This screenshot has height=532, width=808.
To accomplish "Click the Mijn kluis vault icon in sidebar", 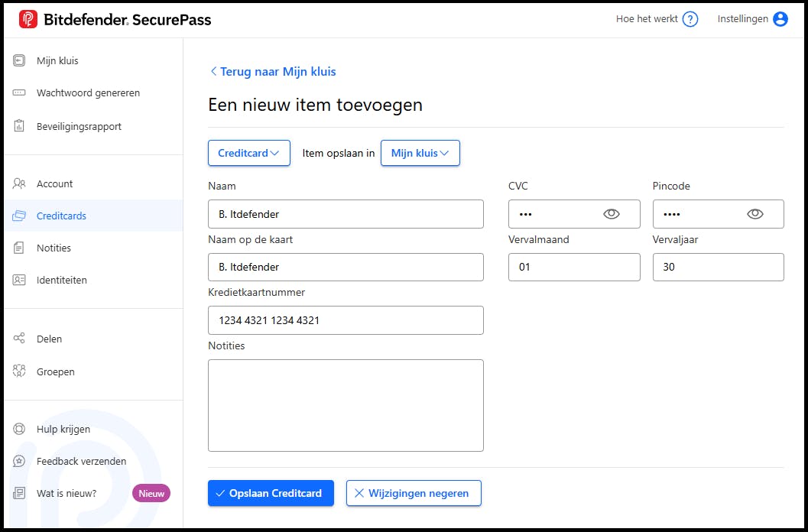I will tap(19, 60).
